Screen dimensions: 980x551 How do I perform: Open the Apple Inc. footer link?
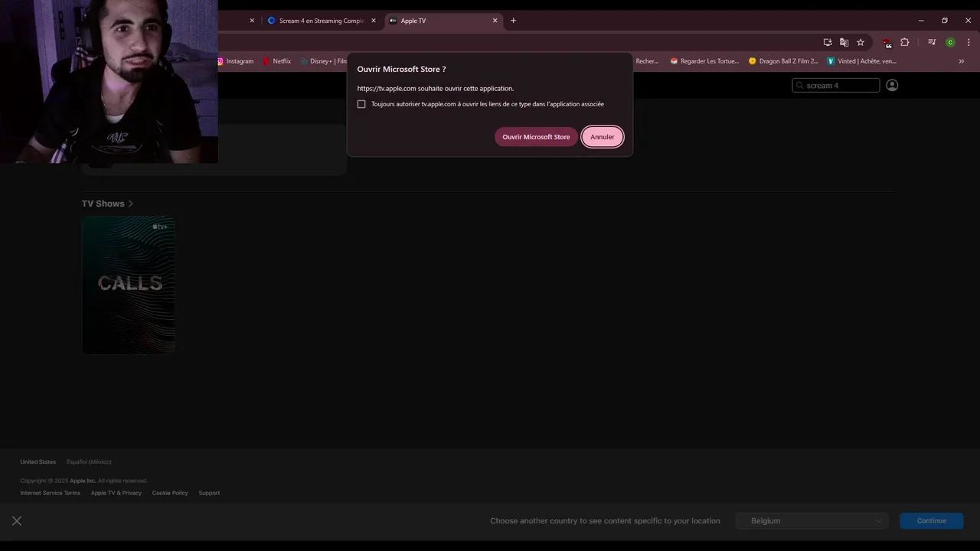coord(83,481)
